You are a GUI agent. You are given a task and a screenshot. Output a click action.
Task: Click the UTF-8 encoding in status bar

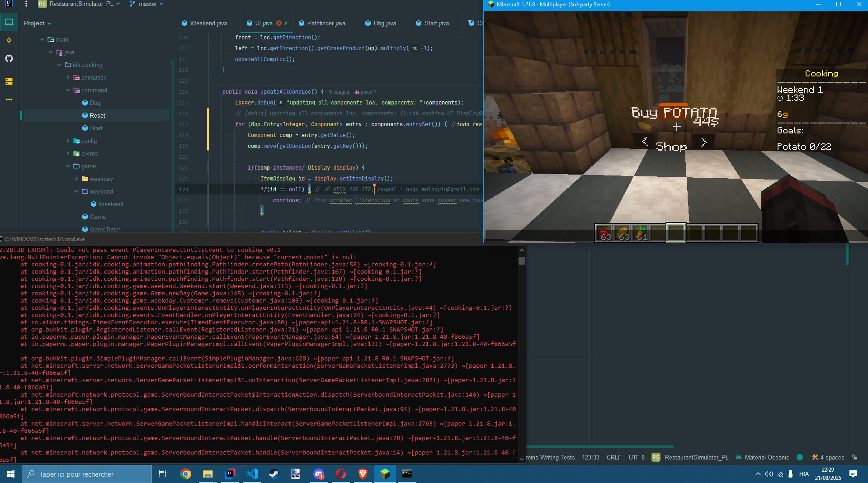pyautogui.click(x=637, y=457)
